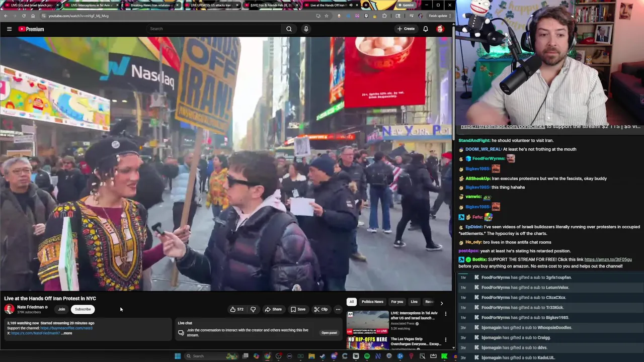Click the live chat bubble icon
Image resolution: width=644 pixels, height=362 pixels.
(x=181, y=332)
